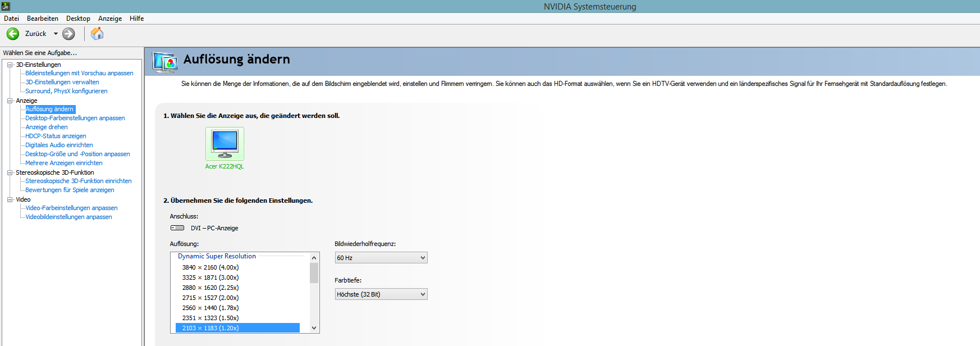Click the 3D-Einstellungen category label

[x=38, y=65]
